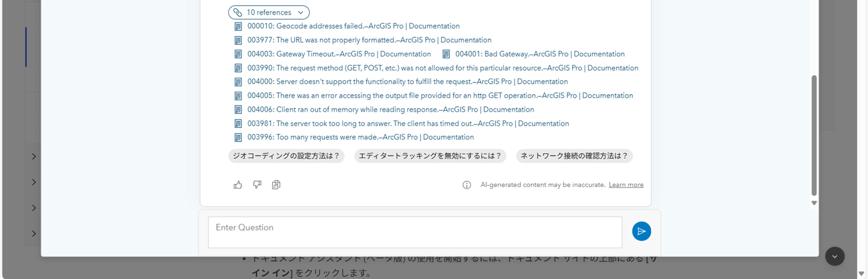The height and width of the screenshot is (279, 868).
Task: Expand the second sidebar chevron item
Action: pyautogui.click(x=34, y=182)
